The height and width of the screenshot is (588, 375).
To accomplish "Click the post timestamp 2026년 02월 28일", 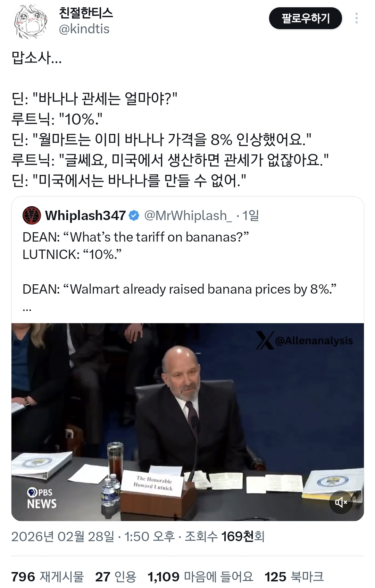I will click(62, 536).
